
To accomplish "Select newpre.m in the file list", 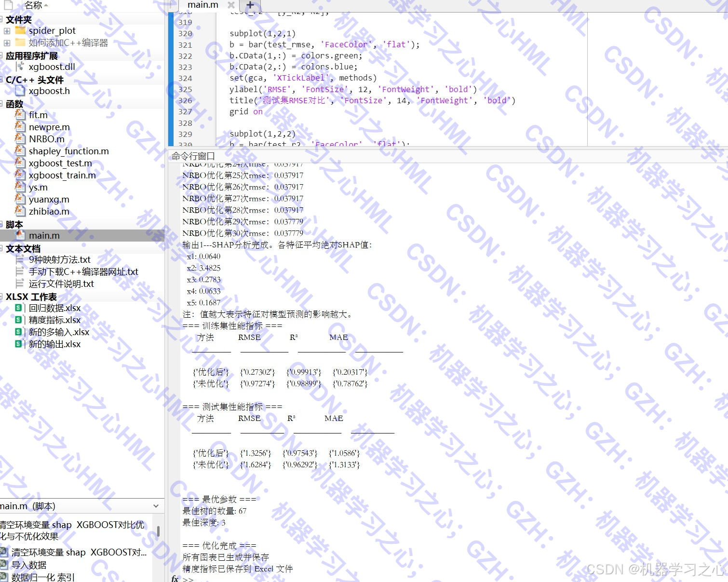I will [49, 127].
